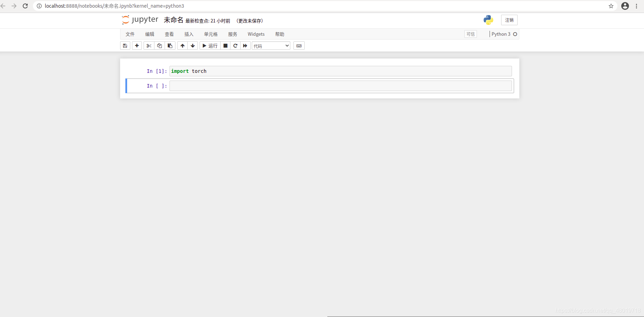Viewport: 644px width, 317px height.
Task: Click the kernel idle status circle
Action: pos(515,34)
